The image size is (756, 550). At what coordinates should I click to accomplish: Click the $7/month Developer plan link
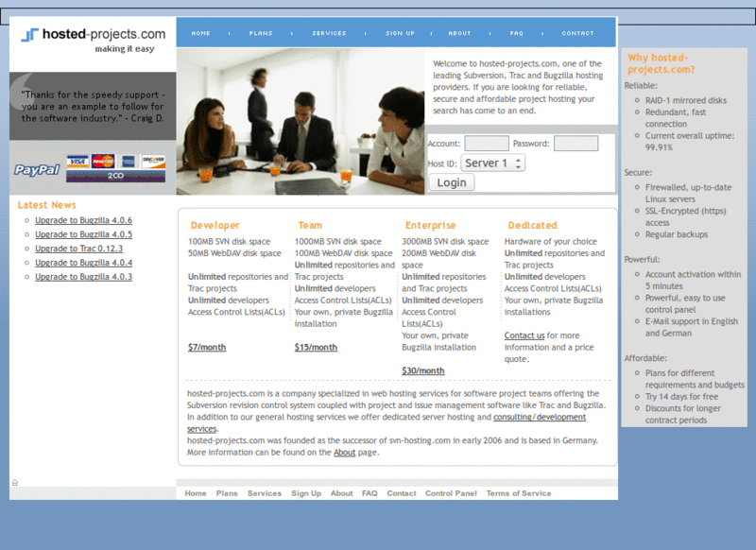207,347
